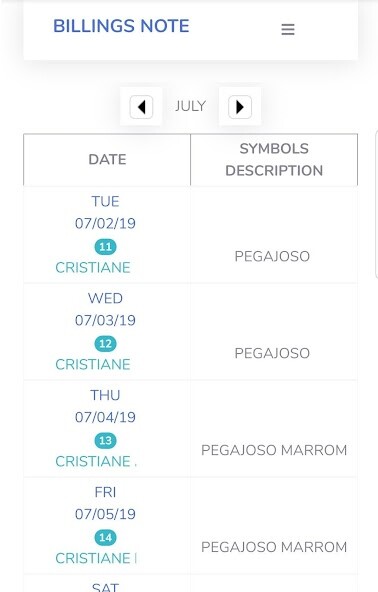Click the WED 07/03/19 date entry

(105, 309)
